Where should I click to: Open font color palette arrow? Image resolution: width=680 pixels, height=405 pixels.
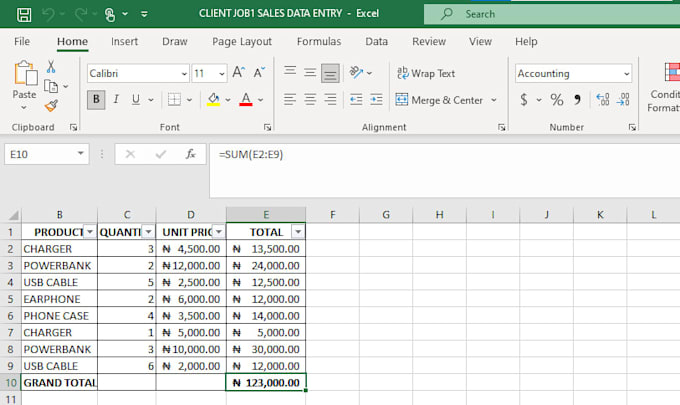point(261,100)
